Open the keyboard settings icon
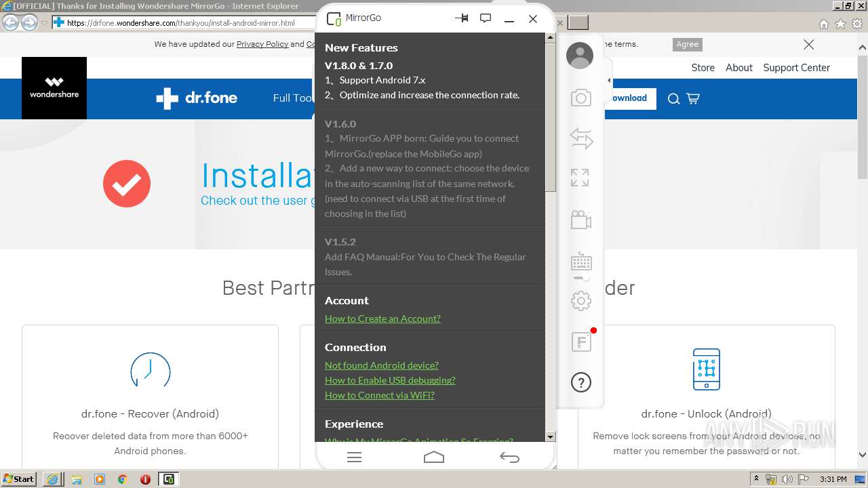 pos(581,262)
